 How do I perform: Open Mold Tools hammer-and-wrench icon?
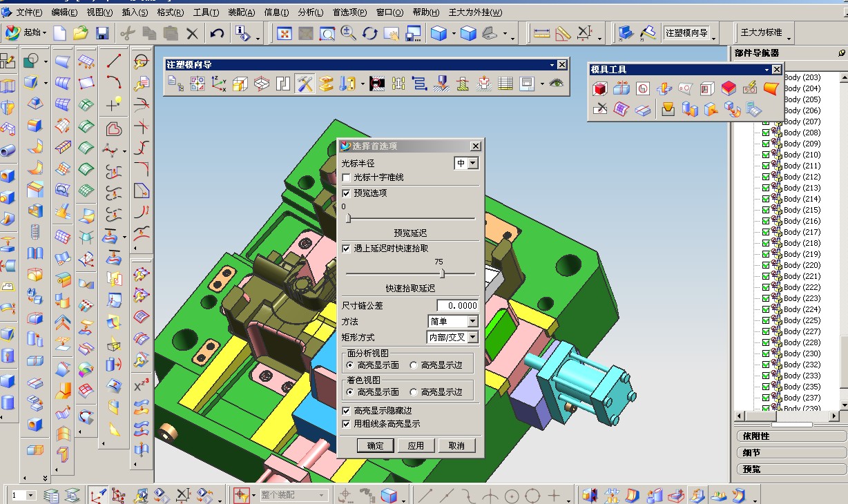pyautogui.click(x=305, y=84)
